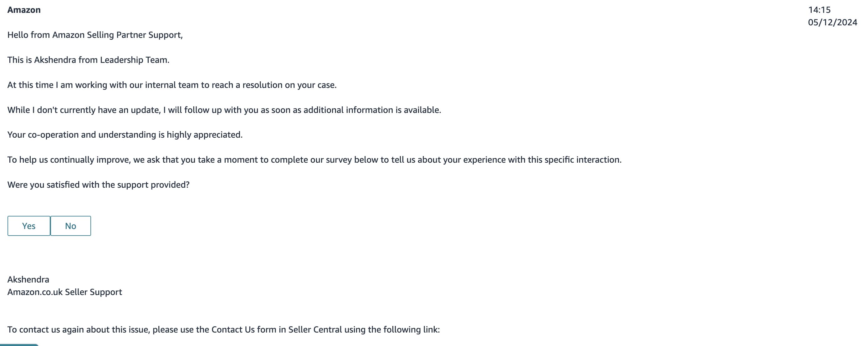The image size is (868, 346).
Task: Click the 'Your co-operation and understanding' sentence
Action: pyautogui.click(x=125, y=135)
